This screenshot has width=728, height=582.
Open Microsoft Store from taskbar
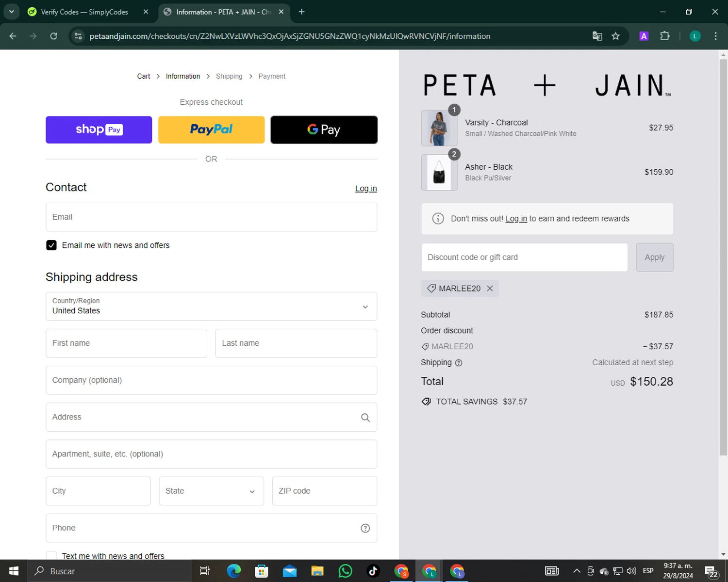tap(262, 571)
